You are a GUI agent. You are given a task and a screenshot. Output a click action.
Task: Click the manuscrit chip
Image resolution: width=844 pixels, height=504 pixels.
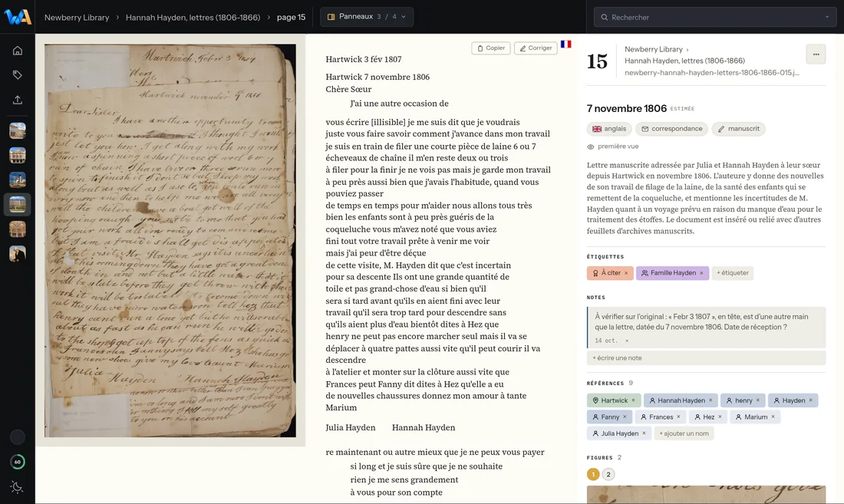738,129
